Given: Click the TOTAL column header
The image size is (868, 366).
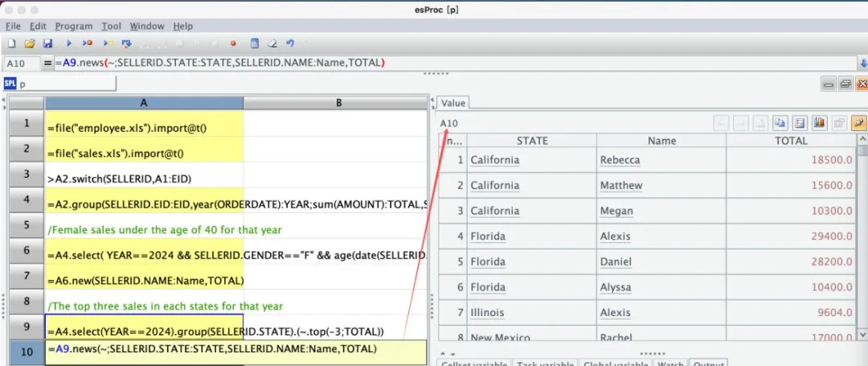Looking at the screenshot, I should (791, 141).
